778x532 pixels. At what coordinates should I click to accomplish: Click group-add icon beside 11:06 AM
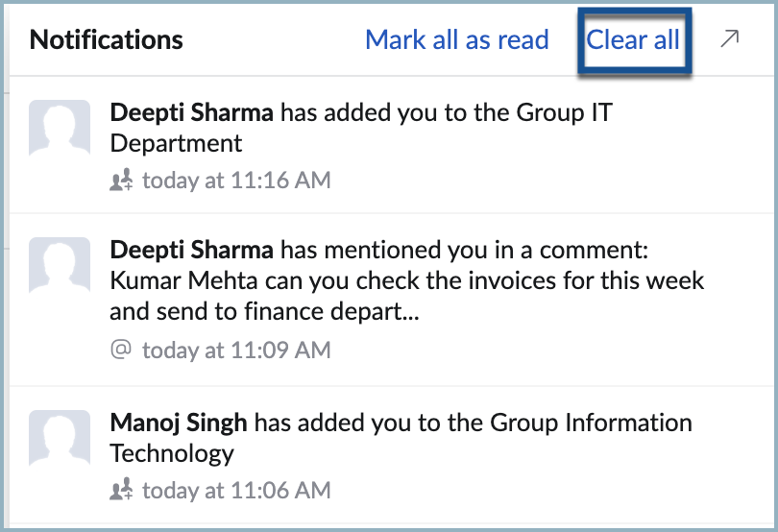tap(121, 490)
